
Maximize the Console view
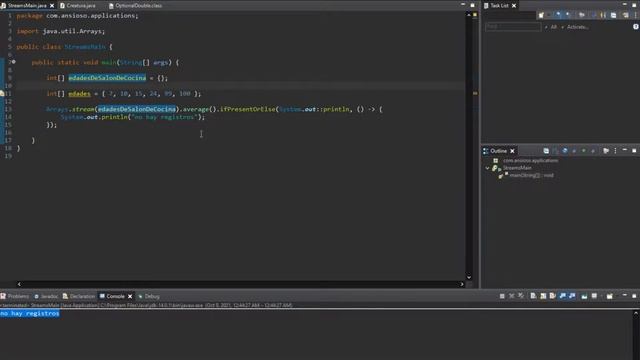[634, 296]
